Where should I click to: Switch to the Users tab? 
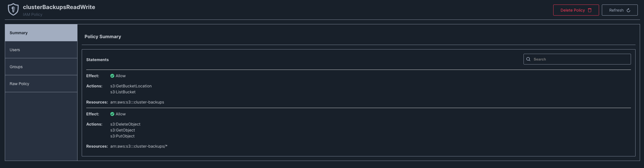point(41,50)
